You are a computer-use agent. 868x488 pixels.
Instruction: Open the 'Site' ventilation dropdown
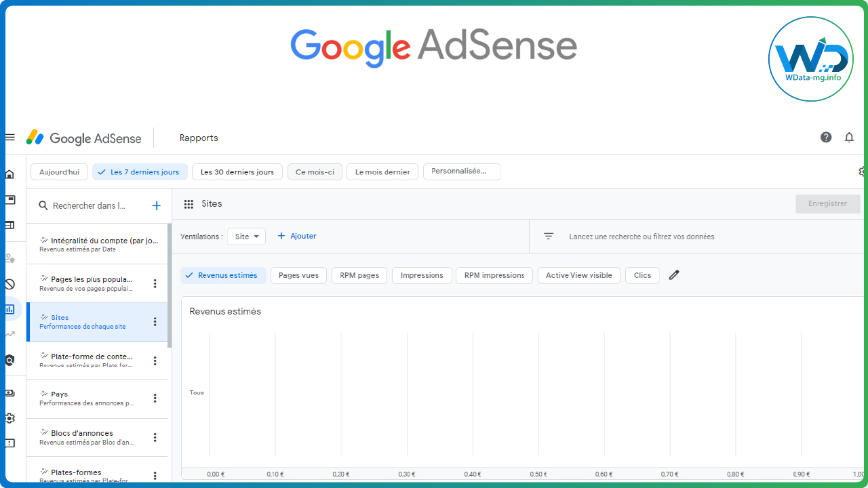click(246, 236)
